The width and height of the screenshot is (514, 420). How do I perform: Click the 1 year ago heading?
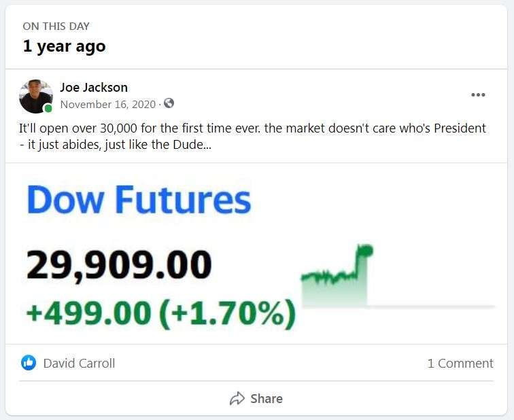pos(64,46)
